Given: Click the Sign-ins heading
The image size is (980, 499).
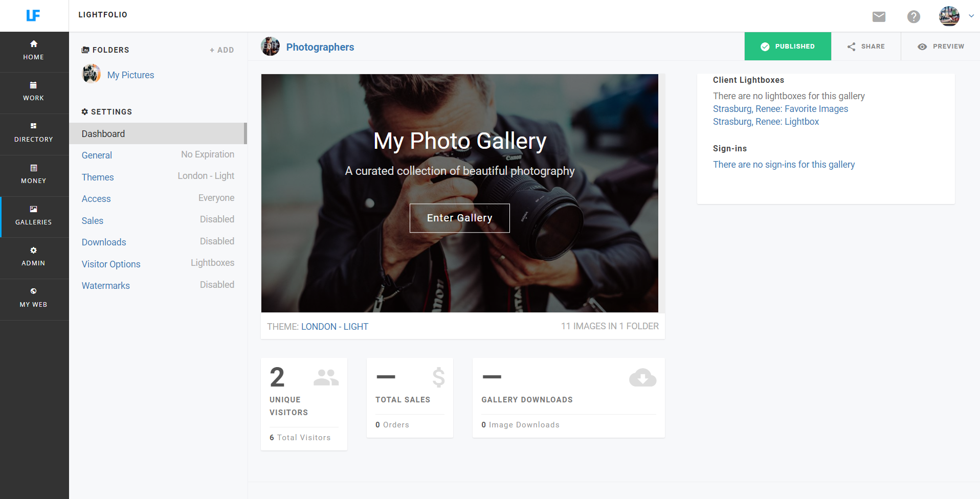Looking at the screenshot, I should 730,149.
